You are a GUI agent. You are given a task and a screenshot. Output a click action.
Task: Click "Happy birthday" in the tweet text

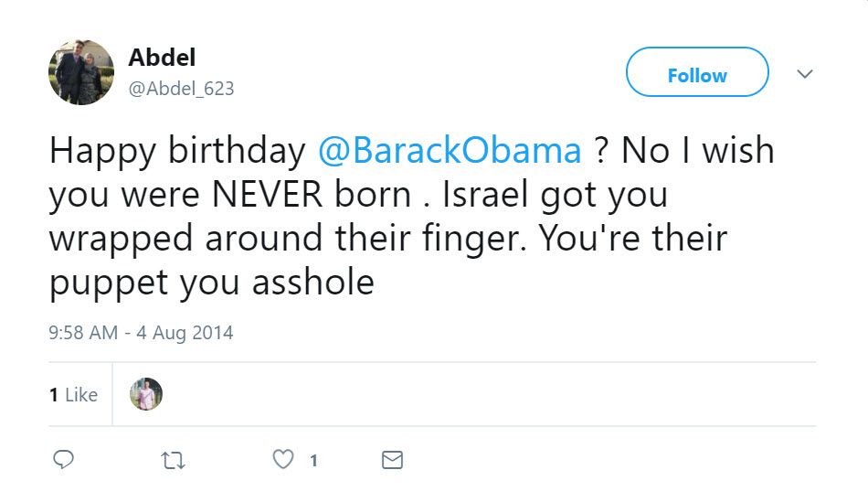point(177,151)
